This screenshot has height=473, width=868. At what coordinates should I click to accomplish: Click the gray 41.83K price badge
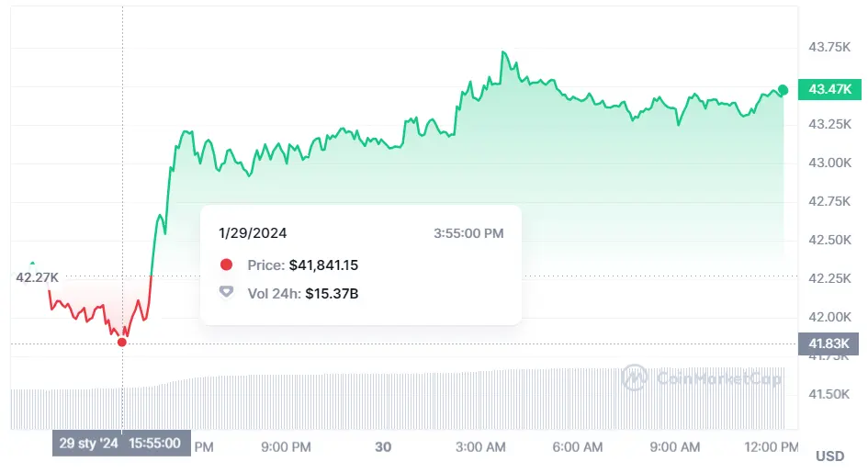point(829,343)
